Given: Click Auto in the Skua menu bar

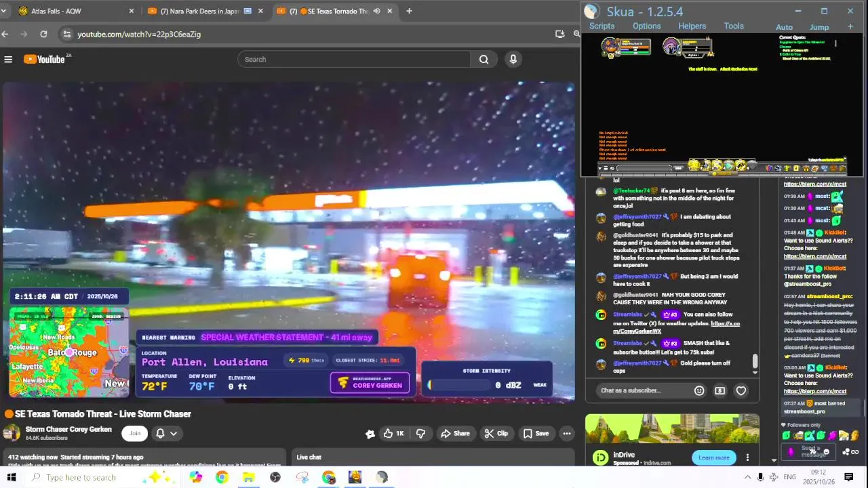Looking at the screenshot, I should tap(784, 27).
